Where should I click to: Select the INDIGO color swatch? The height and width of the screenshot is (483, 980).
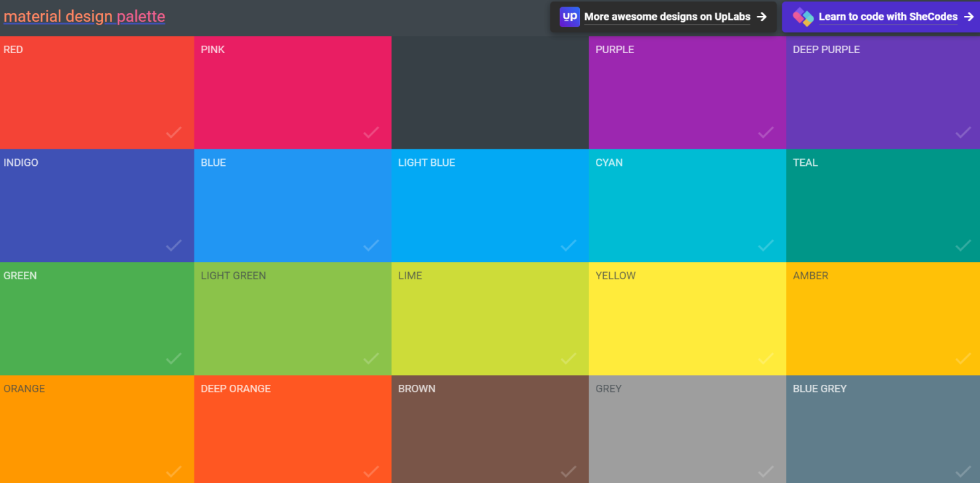click(x=97, y=206)
